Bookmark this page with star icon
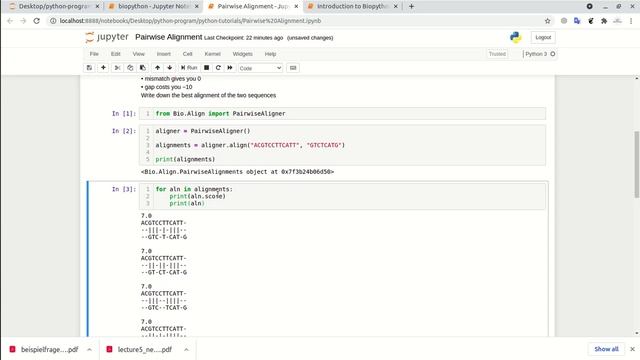Image resolution: width=640 pixels, height=360 pixels. coord(547,21)
